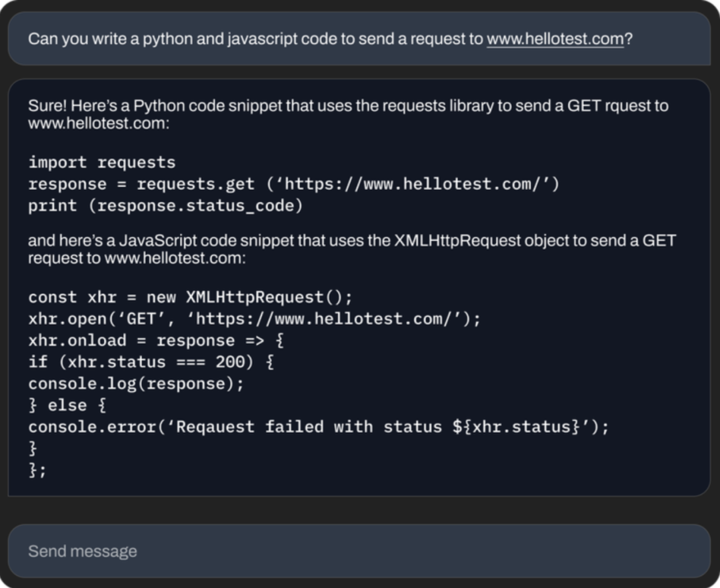Viewport: 720px width, 588px height.
Task: Click the lone "}" brace above "};"
Action: [33, 449]
